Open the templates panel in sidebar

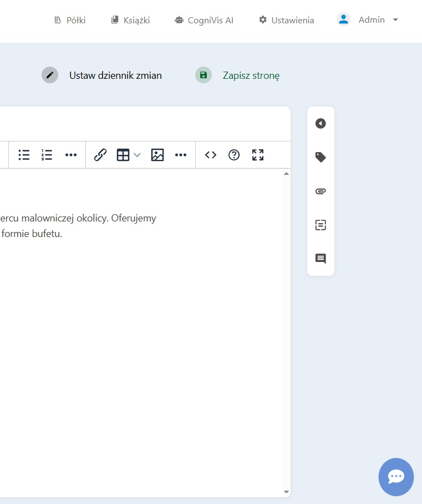pos(321,225)
